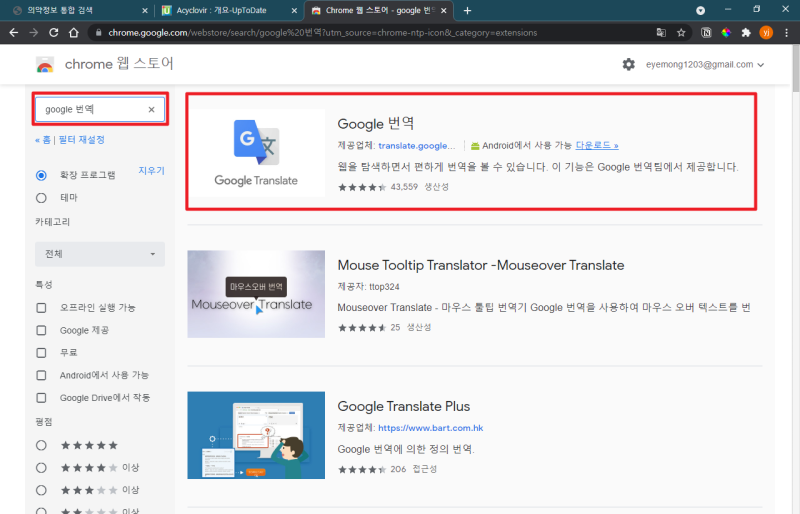Screen dimensions: 800x514
Task: Close the Chrome 웹 스토어 tab
Action: click(444, 10)
